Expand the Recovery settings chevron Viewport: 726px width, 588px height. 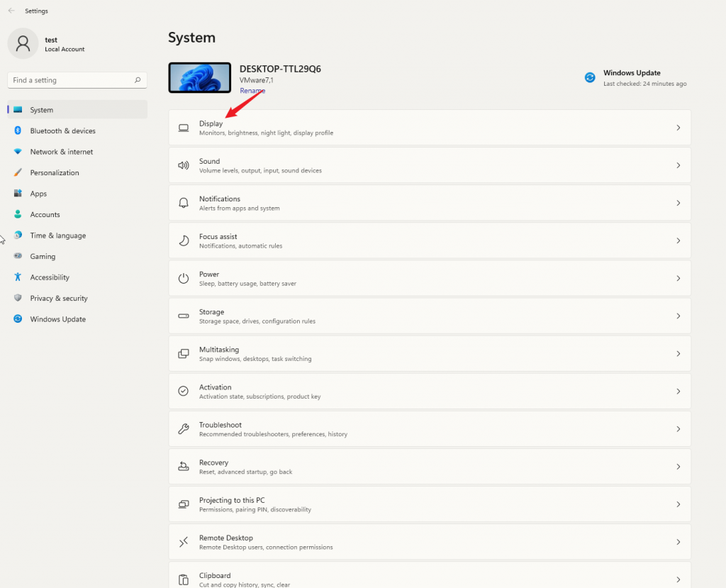click(678, 466)
